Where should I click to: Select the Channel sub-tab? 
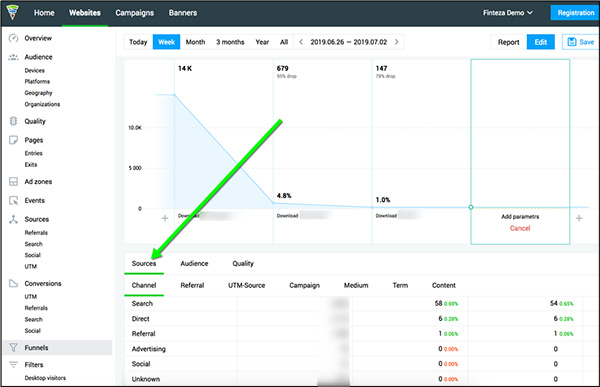pyautogui.click(x=144, y=285)
